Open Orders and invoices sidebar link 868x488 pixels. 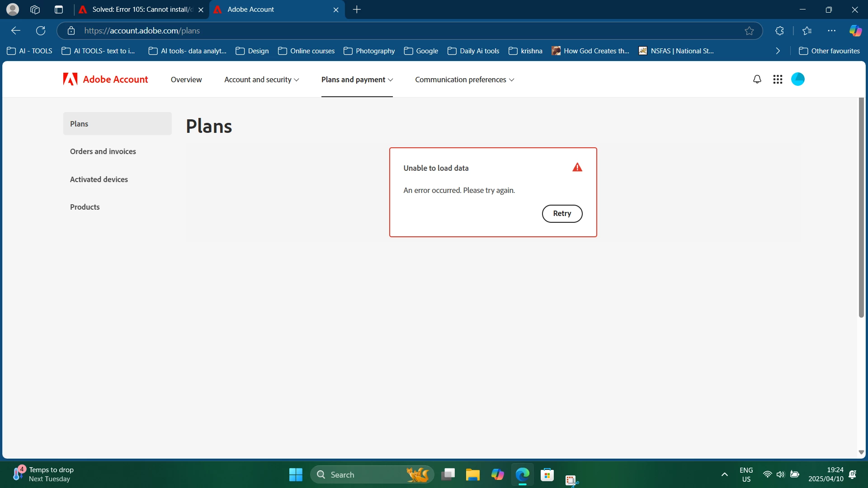103,151
